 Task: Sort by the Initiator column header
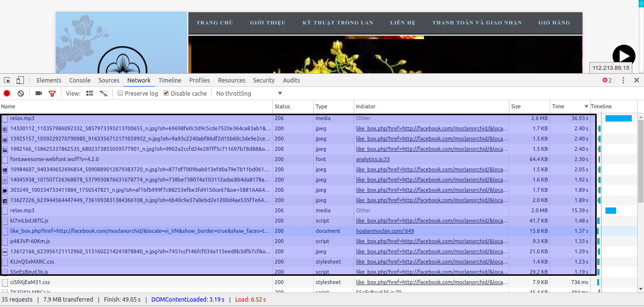[x=432, y=106]
